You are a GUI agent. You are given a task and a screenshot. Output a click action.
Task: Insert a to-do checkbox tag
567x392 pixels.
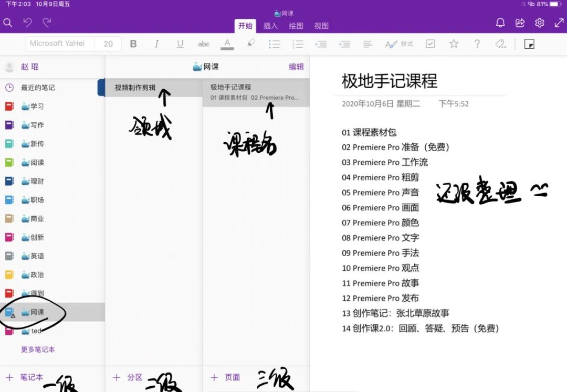pyautogui.click(x=430, y=44)
